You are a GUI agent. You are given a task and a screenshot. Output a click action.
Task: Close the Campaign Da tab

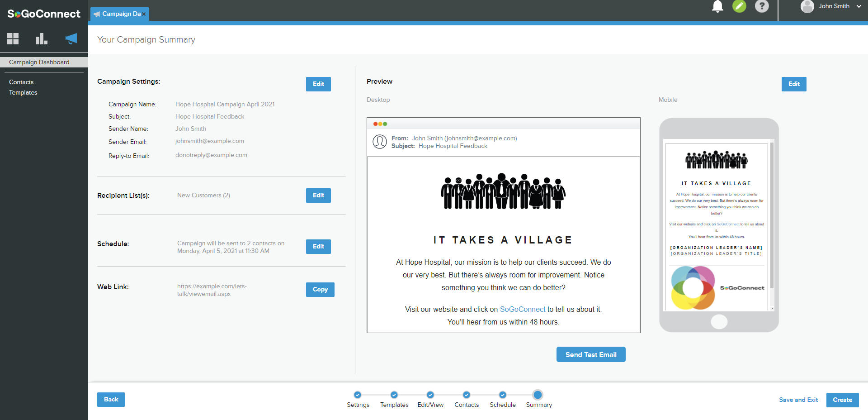pyautogui.click(x=144, y=14)
